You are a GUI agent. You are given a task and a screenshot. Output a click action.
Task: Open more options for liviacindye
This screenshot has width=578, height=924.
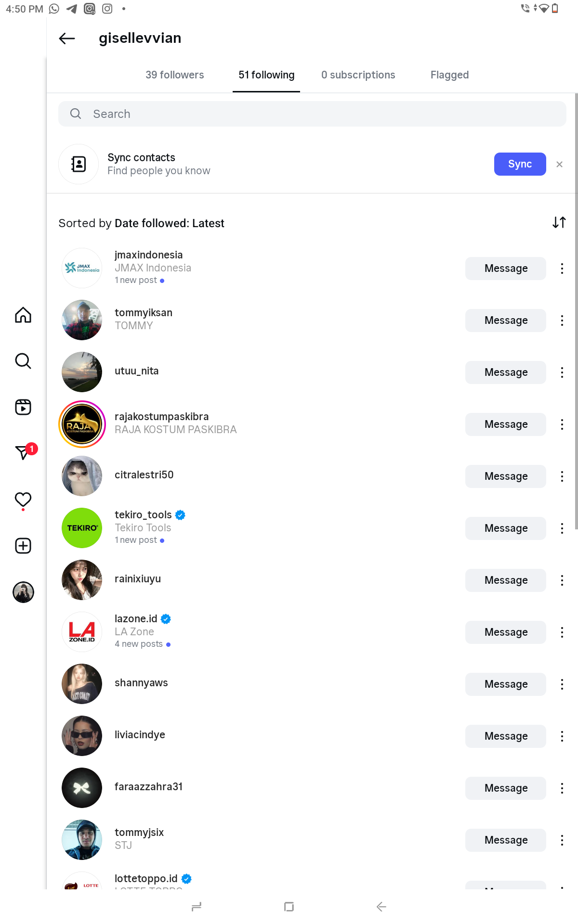pos(562,736)
